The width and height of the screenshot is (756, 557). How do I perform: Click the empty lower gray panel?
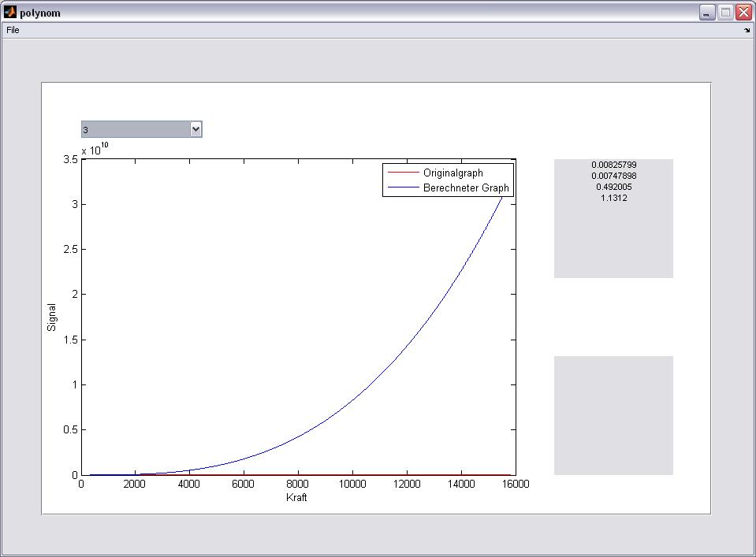tap(613, 415)
